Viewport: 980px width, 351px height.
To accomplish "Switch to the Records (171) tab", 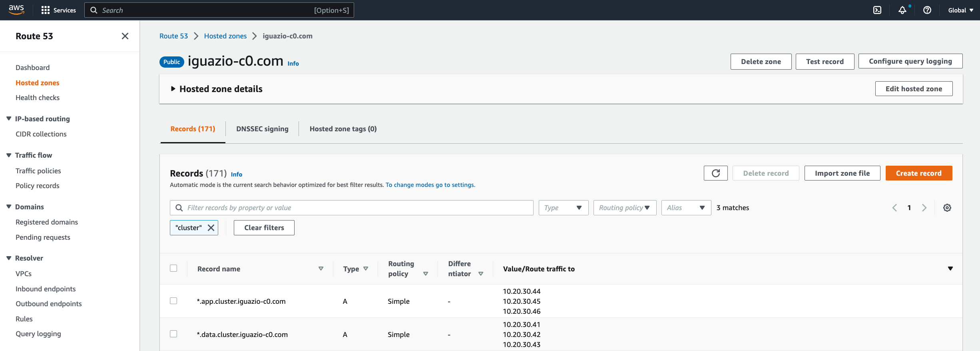I will (193, 129).
